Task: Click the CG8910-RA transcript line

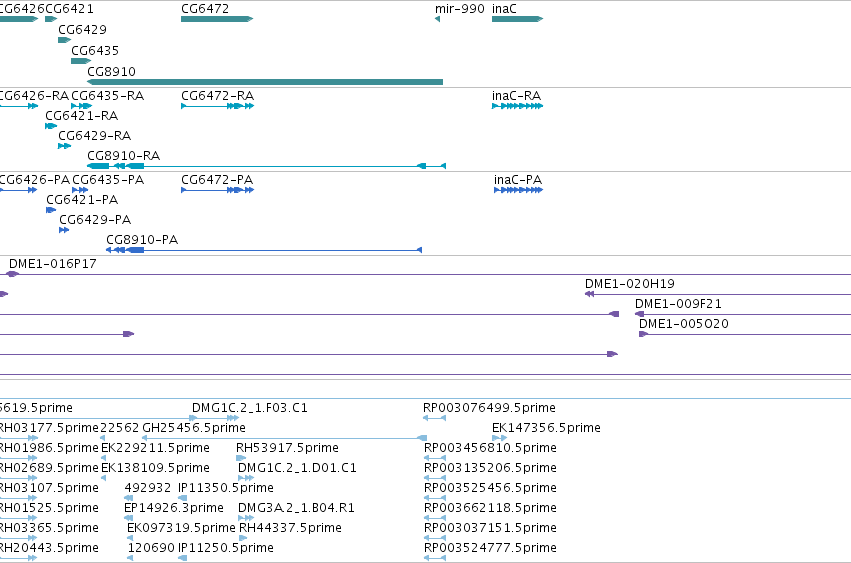Action: click(266, 166)
